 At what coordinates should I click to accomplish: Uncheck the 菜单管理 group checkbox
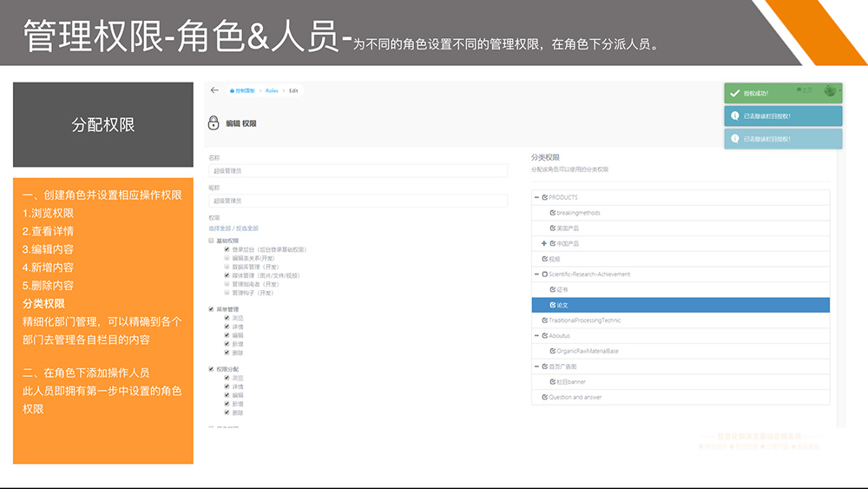(211, 308)
